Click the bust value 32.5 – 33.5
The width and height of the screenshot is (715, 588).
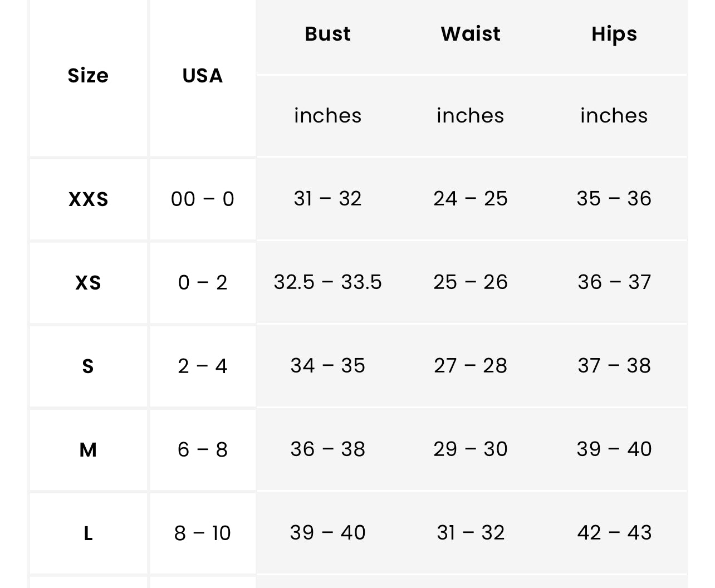pos(327,282)
